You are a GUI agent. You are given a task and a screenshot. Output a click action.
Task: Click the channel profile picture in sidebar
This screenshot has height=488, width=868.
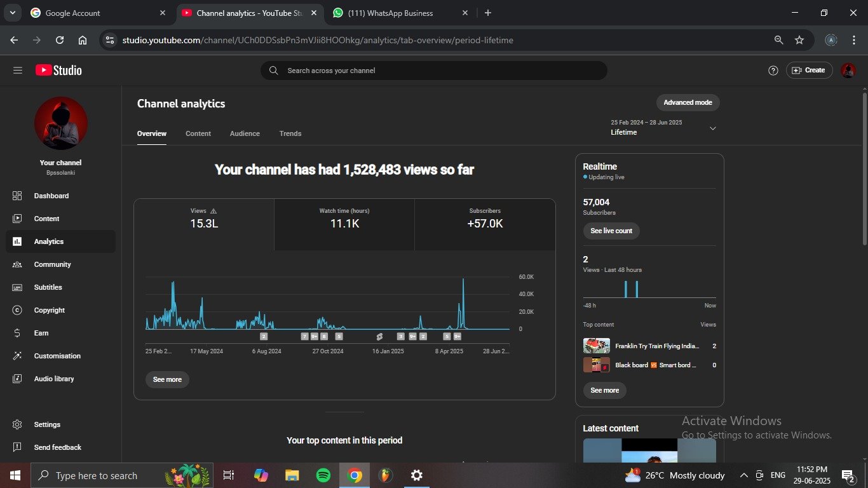click(61, 123)
